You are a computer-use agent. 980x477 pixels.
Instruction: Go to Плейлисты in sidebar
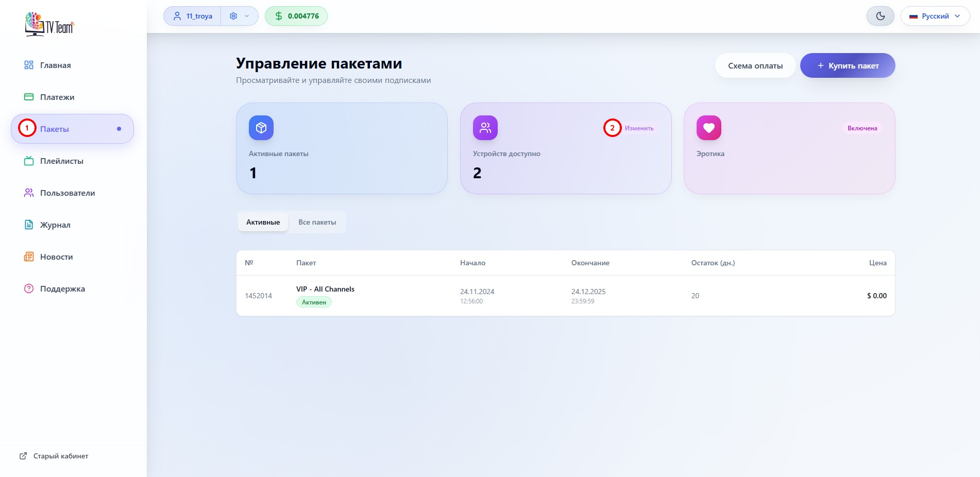tap(61, 161)
